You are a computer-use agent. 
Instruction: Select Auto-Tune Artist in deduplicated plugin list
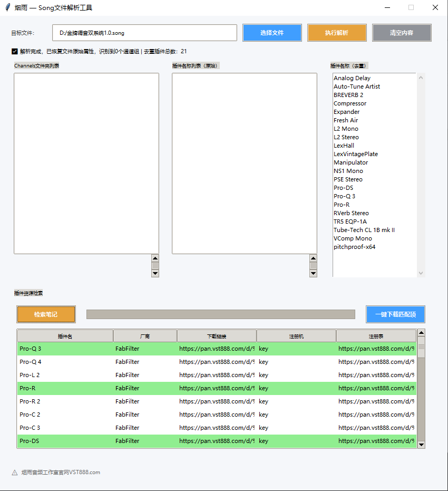pyautogui.click(x=356, y=86)
